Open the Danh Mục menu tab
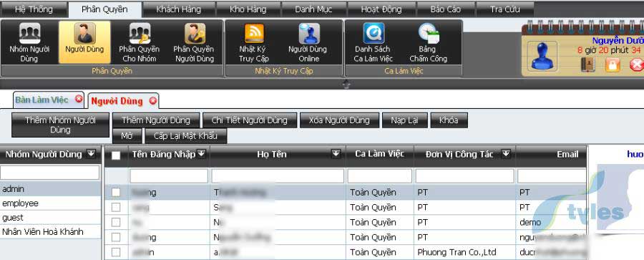 (314, 9)
